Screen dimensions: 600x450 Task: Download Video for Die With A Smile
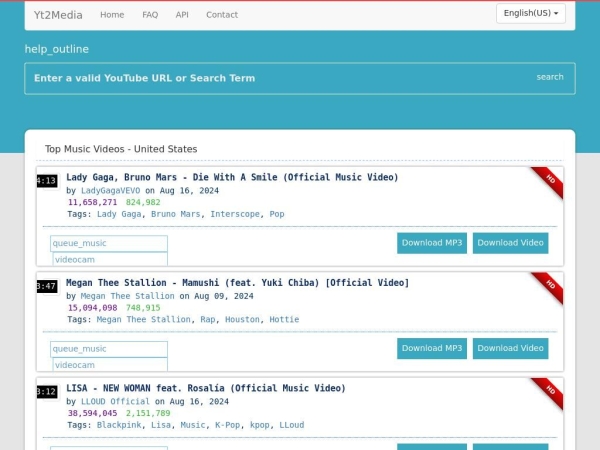pyautogui.click(x=510, y=243)
